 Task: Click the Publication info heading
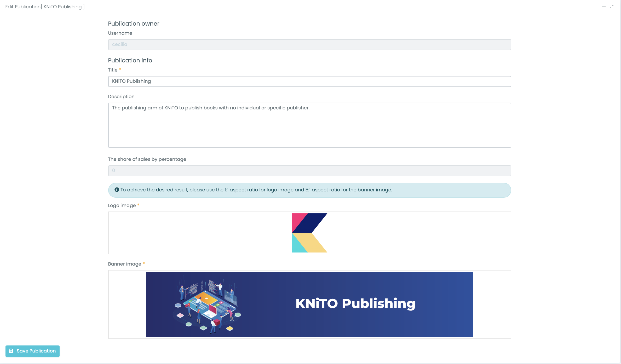pyautogui.click(x=130, y=60)
